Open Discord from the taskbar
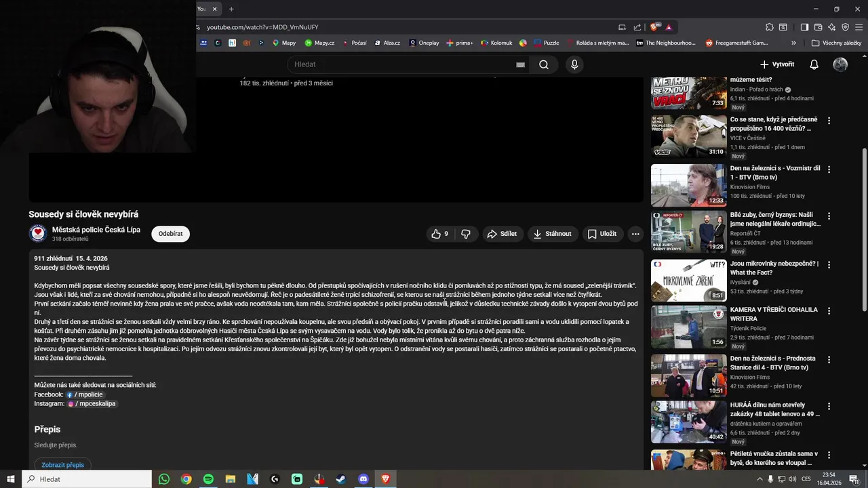The image size is (868, 488). pos(363,479)
